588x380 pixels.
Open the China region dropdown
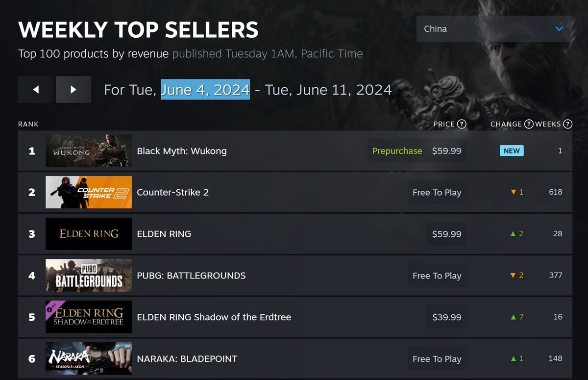tap(494, 29)
